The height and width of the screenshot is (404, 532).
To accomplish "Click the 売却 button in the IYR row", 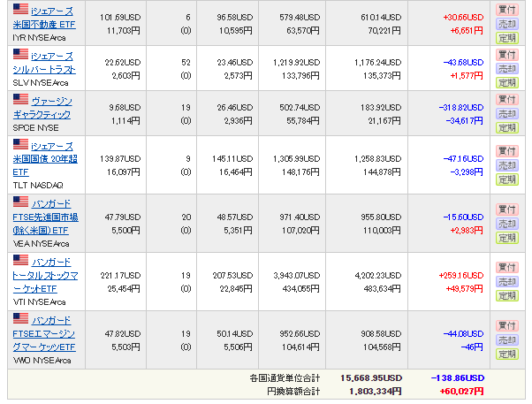I will point(507,24).
